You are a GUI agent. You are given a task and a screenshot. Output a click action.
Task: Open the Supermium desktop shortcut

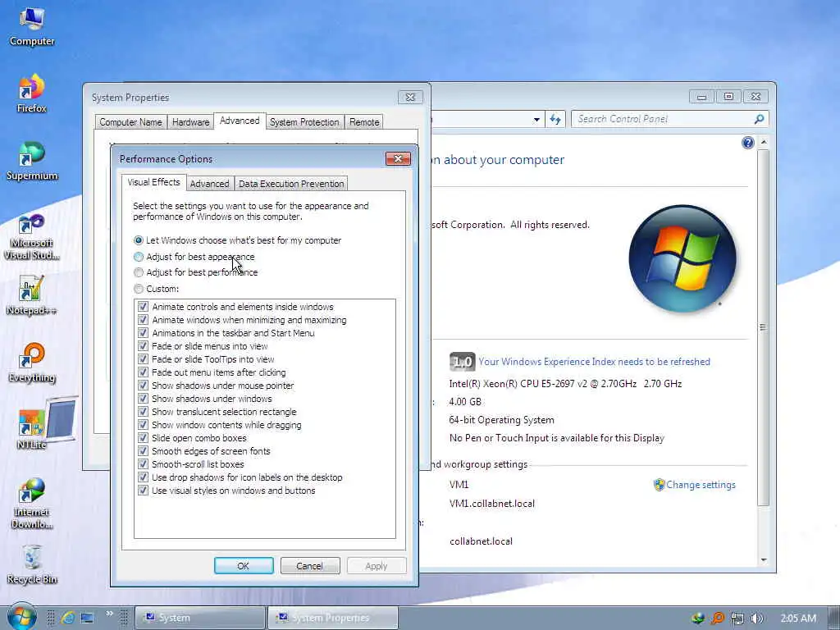click(32, 161)
